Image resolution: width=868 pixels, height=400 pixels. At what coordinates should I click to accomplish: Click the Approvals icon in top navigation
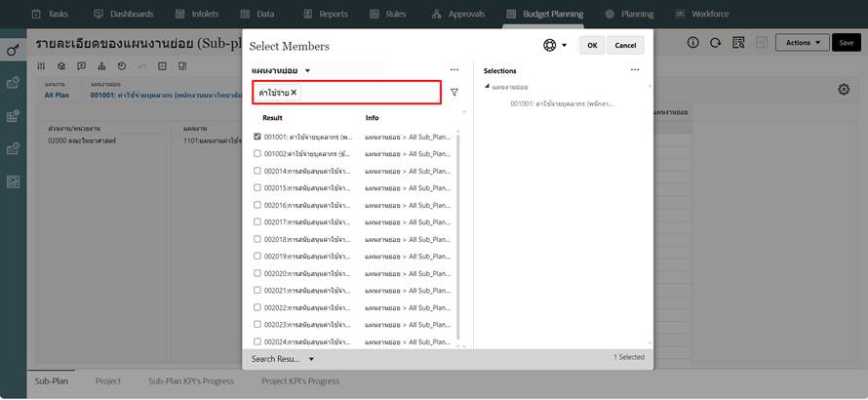click(437, 14)
